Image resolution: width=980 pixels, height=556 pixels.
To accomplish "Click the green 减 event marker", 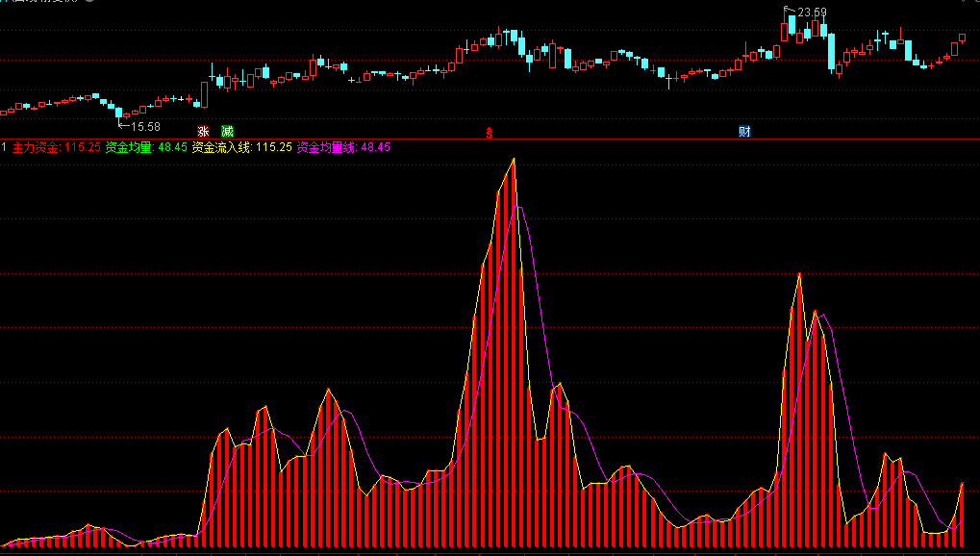I will (x=227, y=131).
